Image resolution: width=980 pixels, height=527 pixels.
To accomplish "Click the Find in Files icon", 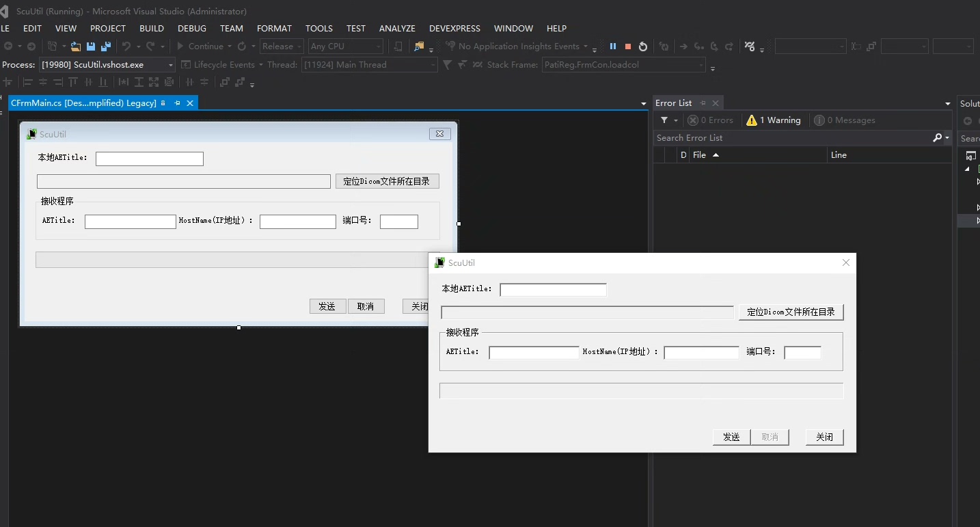I will point(419,46).
